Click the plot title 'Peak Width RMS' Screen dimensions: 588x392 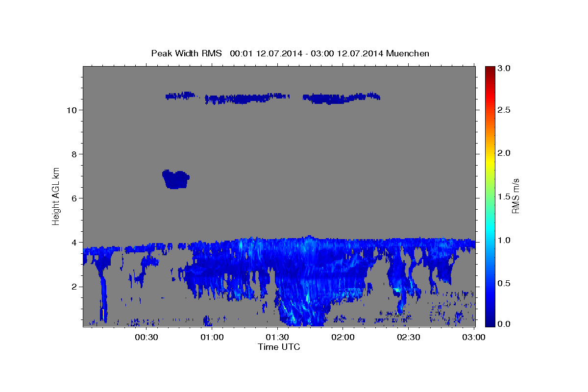pyautogui.click(x=186, y=53)
